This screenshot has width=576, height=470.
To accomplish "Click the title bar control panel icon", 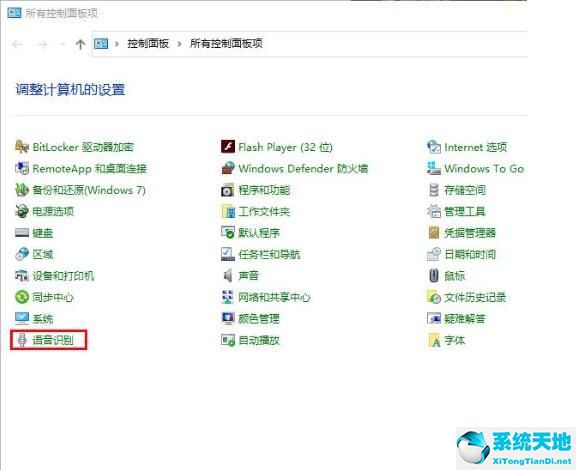I will click(14, 13).
